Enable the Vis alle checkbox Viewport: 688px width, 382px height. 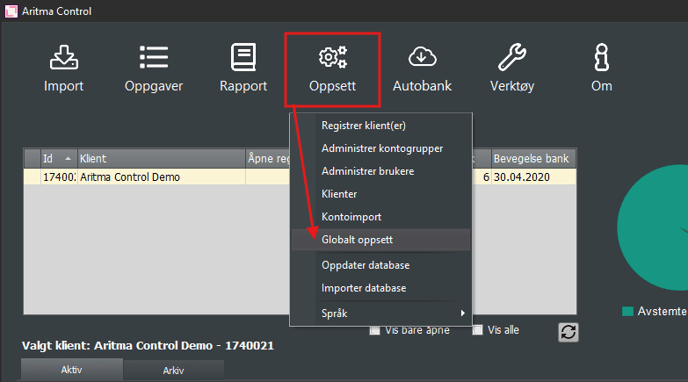click(477, 330)
